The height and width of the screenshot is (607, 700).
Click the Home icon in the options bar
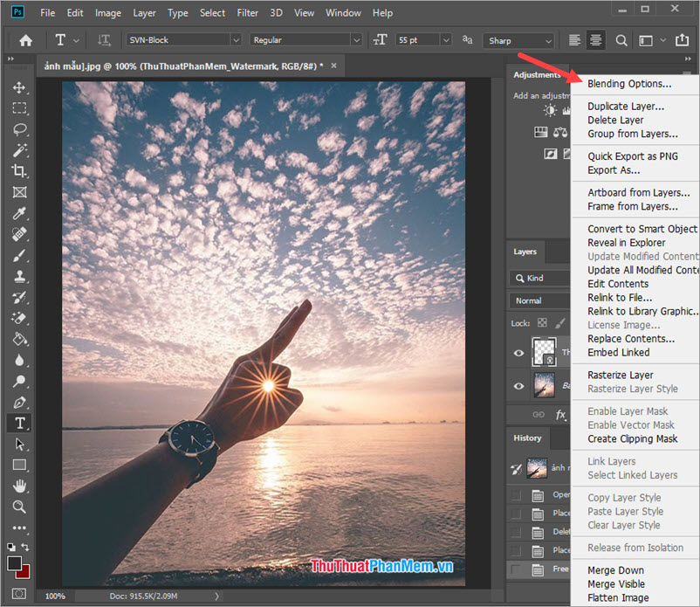(24, 40)
